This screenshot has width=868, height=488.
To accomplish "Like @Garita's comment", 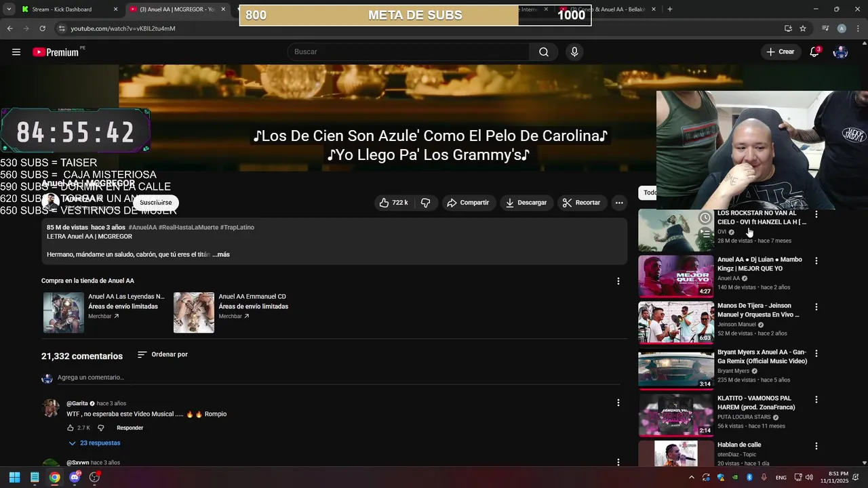I will 70,428.
